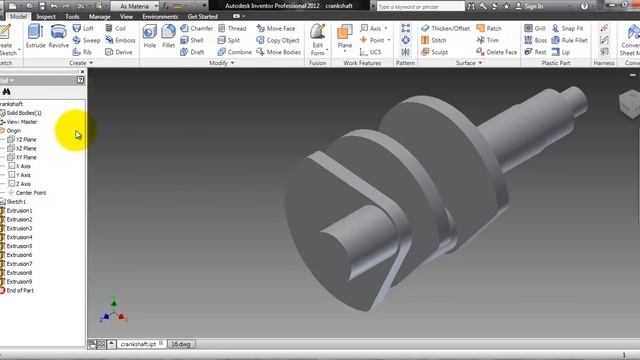This screenshot has width=640, height=360.
Task: Activate the Rib tool
Action: [82, 52]
